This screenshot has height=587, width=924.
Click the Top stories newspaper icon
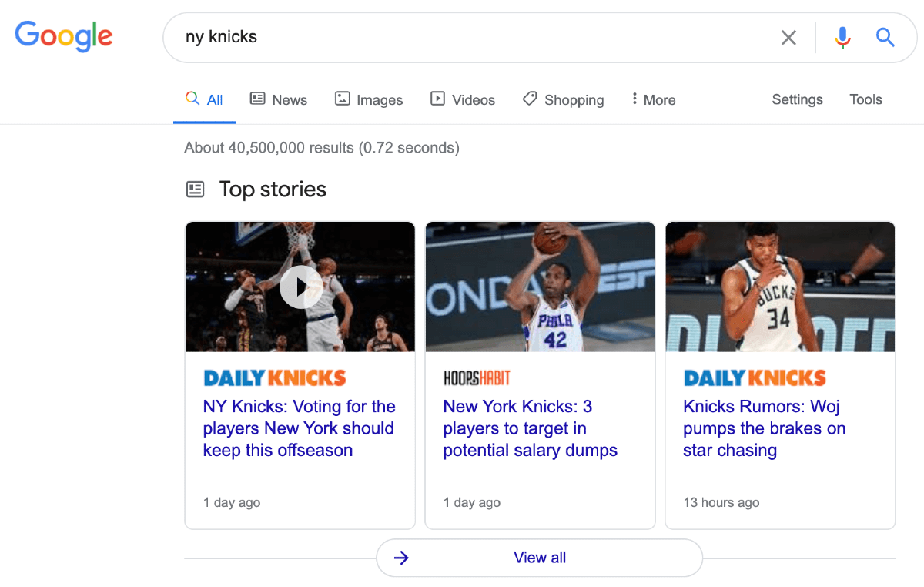tap(196, 189)
